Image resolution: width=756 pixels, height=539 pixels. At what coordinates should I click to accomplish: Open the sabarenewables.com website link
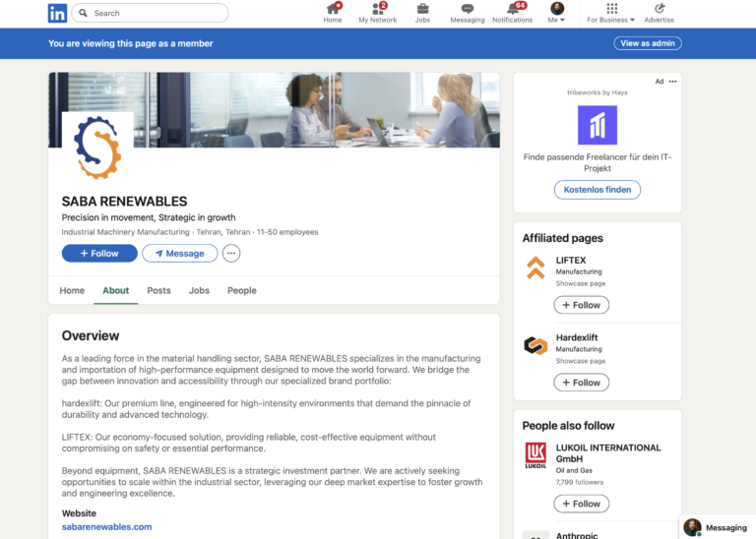click(106, 527)
